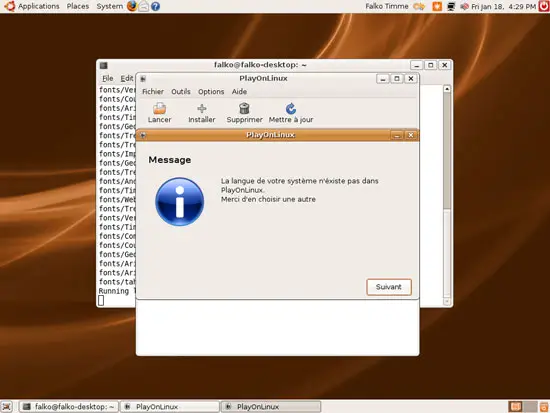Open Firefox from the top panel
The image size is (550, 413).
132,6
